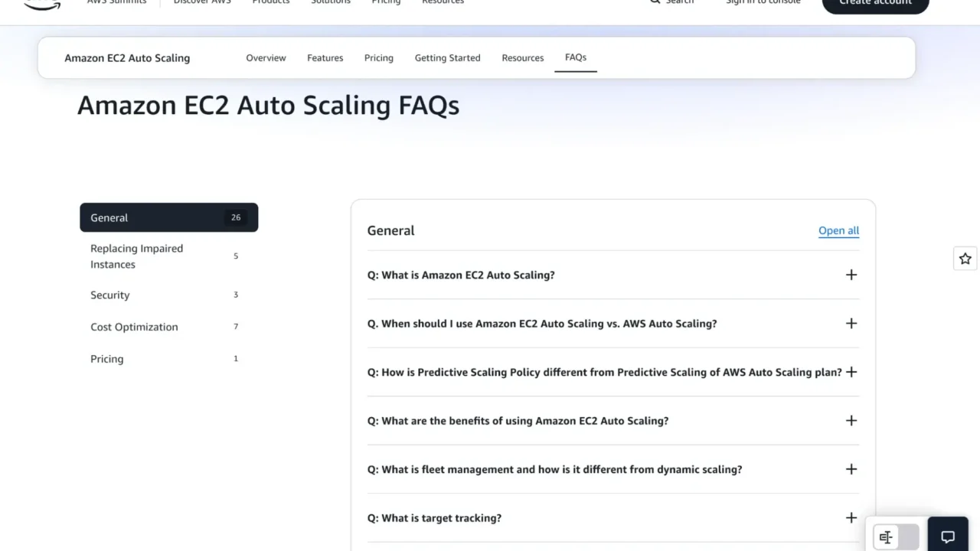The height and width of the screenshot is (551, 980).
Task: Click the Create account button
Action: click(875, 3)
